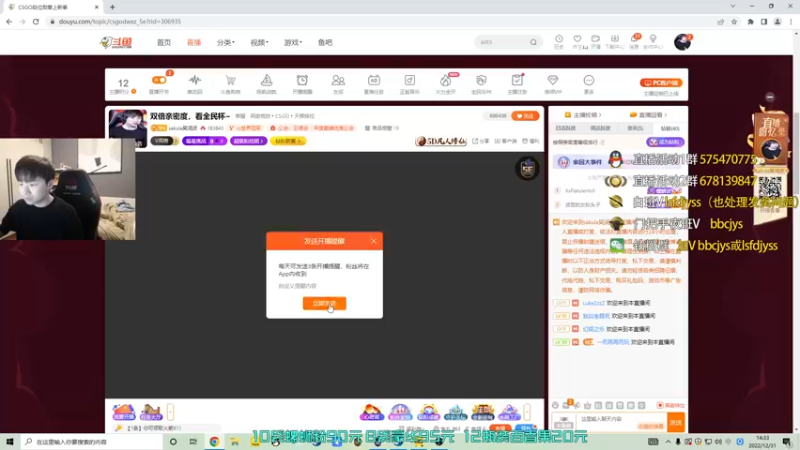Click the waveform icon in streamer toolbar
Image resolution: width=800 pixels, height=450 pixels.
(x=194, y=80)
